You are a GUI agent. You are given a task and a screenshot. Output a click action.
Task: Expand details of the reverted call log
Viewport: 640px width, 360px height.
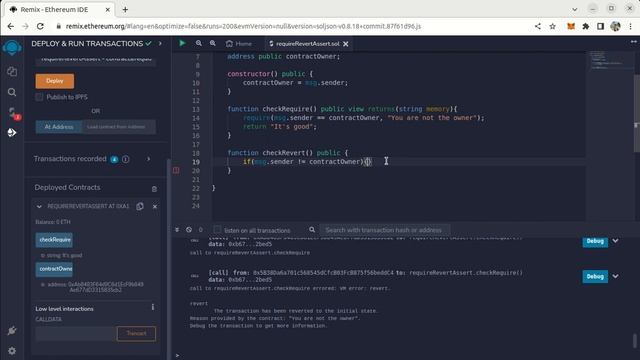[616, 276]
